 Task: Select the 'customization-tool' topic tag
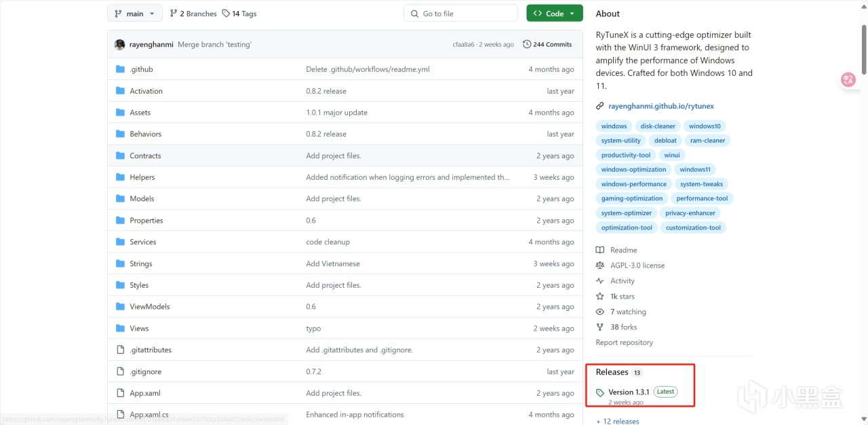coord(693,227)
